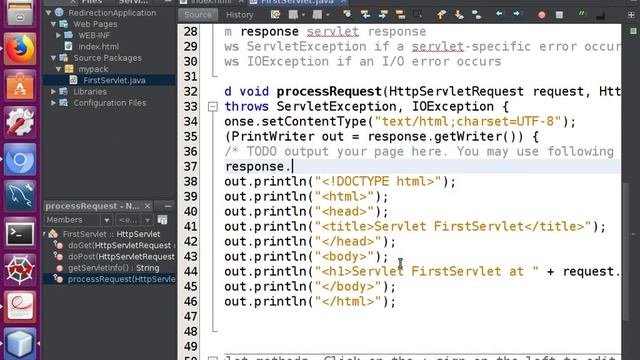
Task: Open wrench-and-gear settings tool in dock
Action: (20, 122)
